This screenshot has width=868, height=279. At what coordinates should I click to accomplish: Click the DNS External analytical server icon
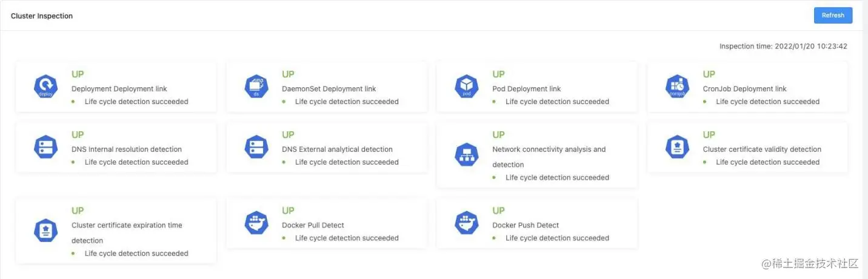(256, 147)
